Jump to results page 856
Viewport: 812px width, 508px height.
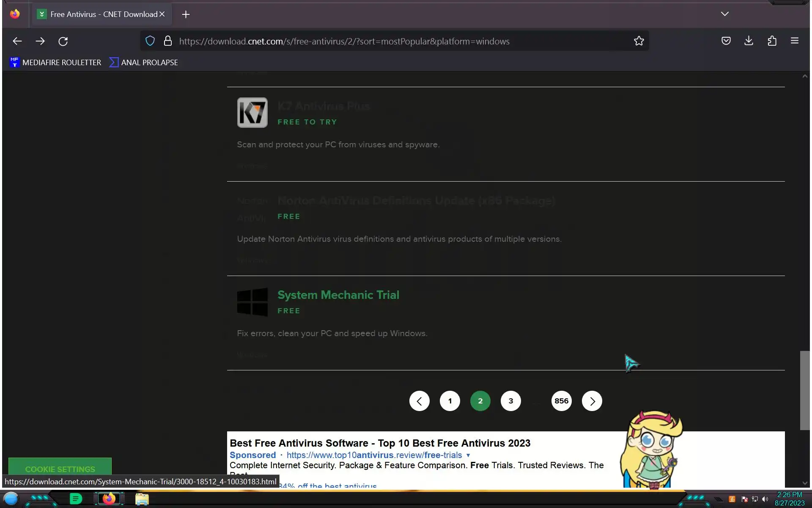pos(561,401)
